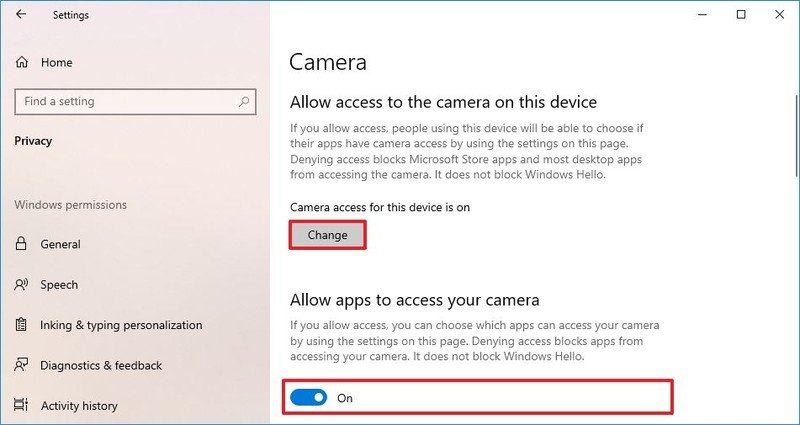Click the Inking & typing clipboard icon
The image size is (800, 425).
[21, 325]
